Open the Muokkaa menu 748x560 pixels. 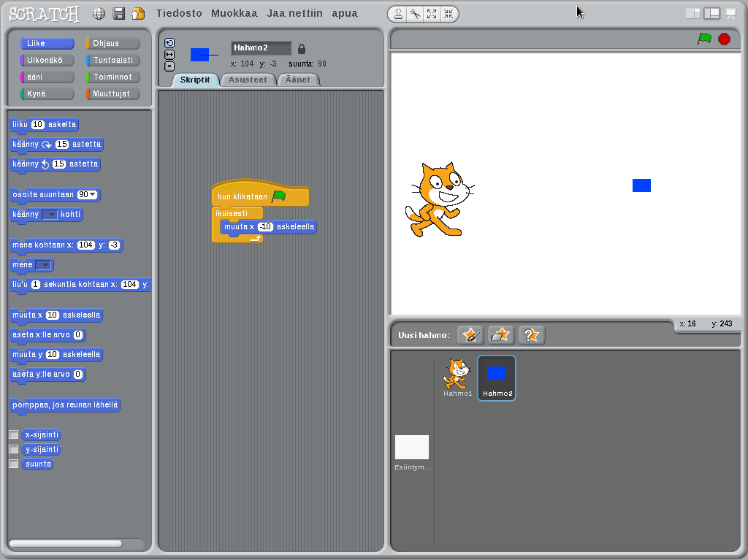(x=234, y=13)
